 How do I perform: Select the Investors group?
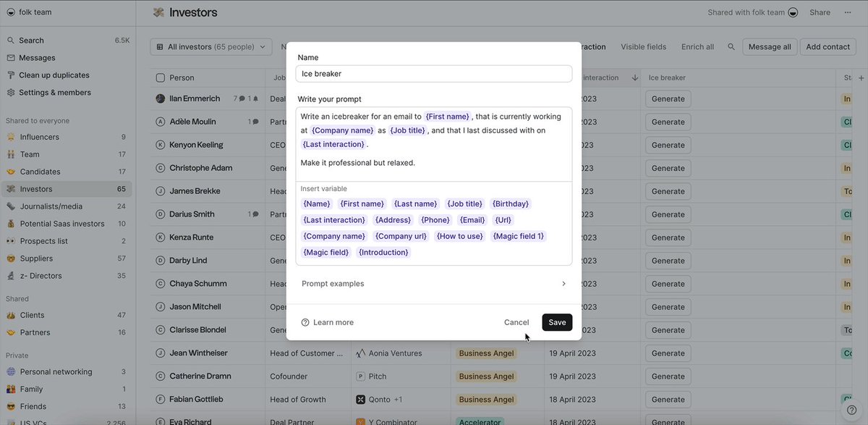[x=67, y=189]
